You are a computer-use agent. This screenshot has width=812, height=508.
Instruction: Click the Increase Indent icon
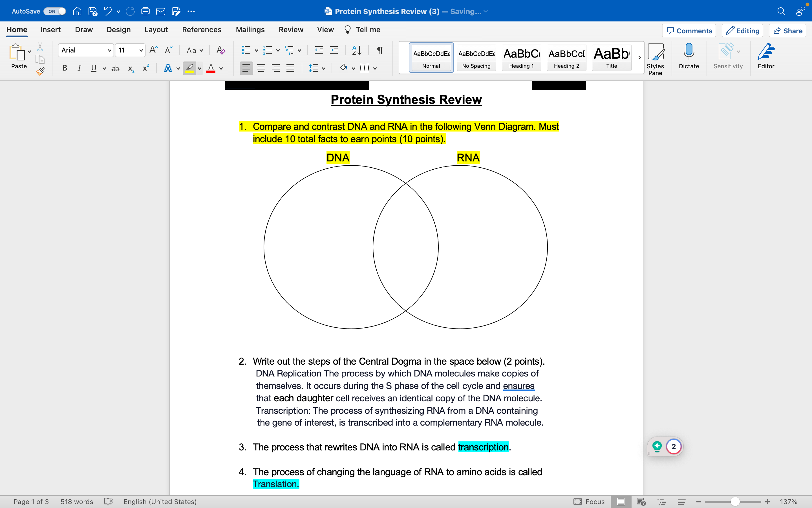tap(334, 51)
